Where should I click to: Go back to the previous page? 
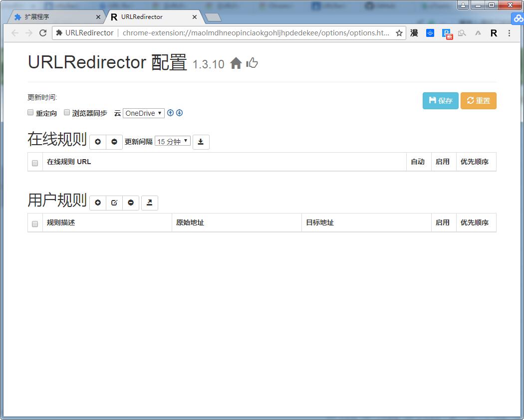[14, 33]
